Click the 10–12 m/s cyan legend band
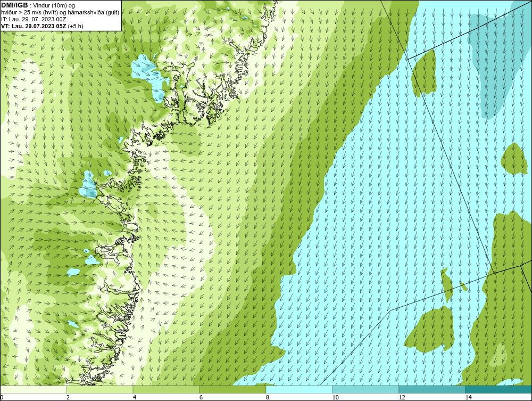 coord(366,389)
